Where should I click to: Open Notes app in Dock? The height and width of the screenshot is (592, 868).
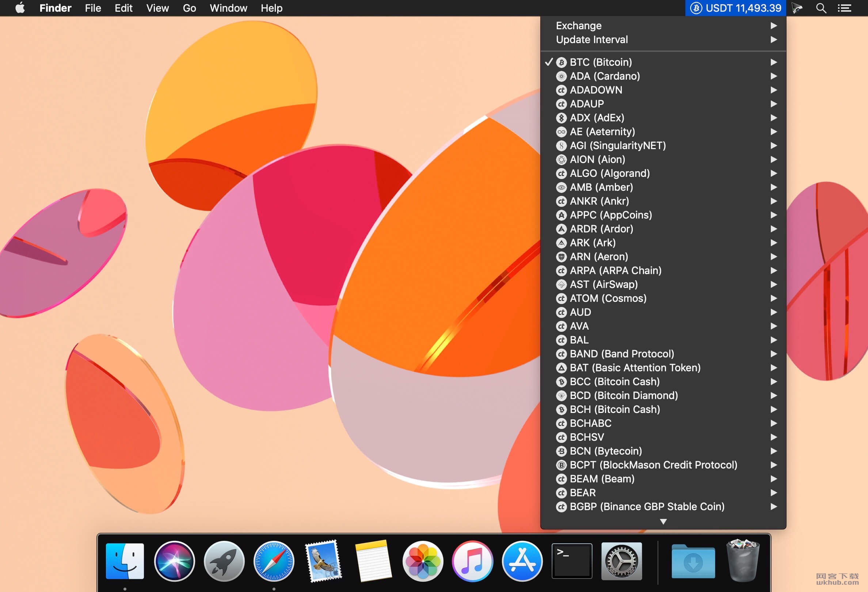(x=373, y=561)
